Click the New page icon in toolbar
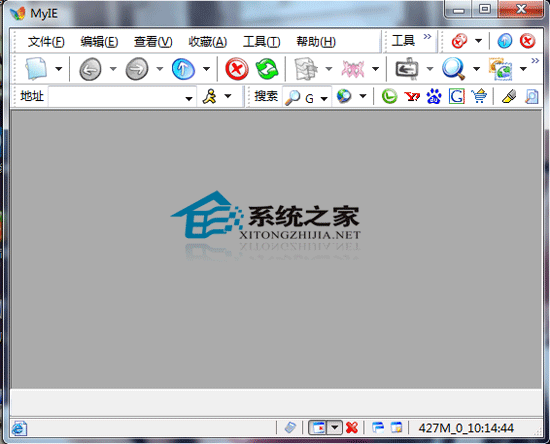Viewport: 550px width, 444px height. (36, 69)
